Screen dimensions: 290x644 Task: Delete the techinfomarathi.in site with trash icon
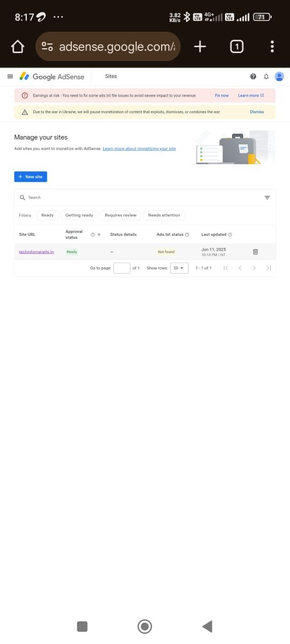click(x=256, y=252)
